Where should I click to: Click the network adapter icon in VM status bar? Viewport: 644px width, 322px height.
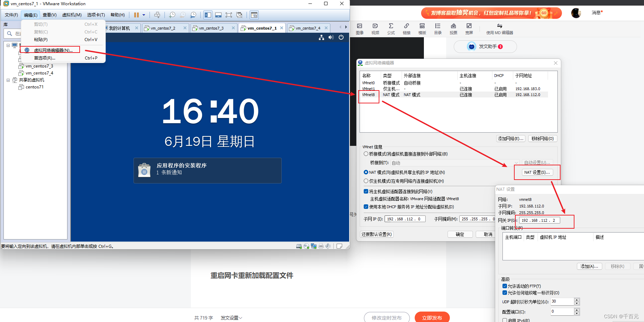[x=314, y=246]
